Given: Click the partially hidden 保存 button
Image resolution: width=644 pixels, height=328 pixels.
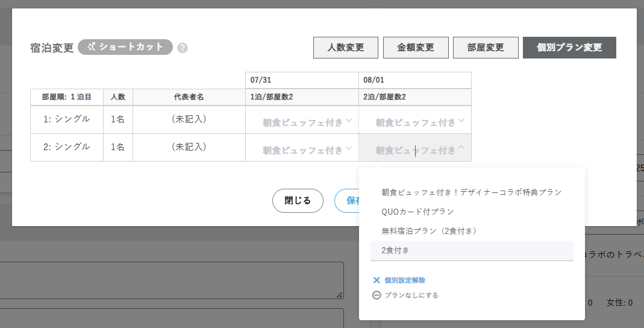Looking at the screenshot, I should tap(347, 201).
